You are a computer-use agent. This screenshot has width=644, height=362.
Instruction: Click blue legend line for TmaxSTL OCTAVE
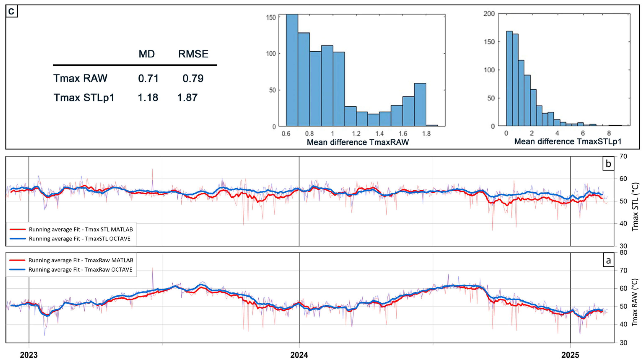[x=18, y=239]
